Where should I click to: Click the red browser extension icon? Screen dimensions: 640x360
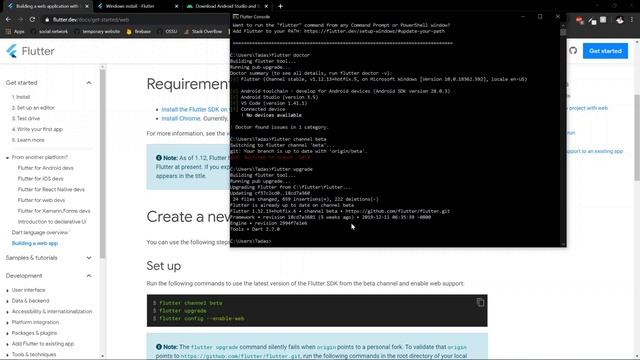click(579, 20)
